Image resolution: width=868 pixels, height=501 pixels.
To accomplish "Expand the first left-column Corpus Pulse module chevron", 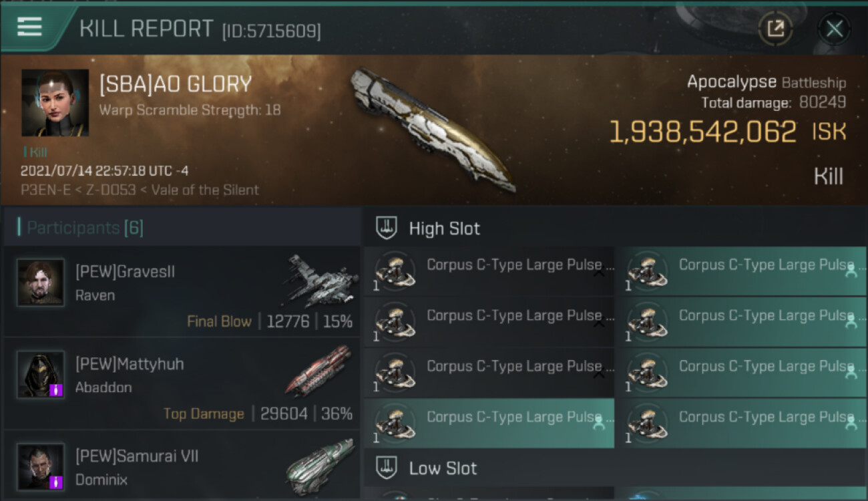I will coord(599,273).
